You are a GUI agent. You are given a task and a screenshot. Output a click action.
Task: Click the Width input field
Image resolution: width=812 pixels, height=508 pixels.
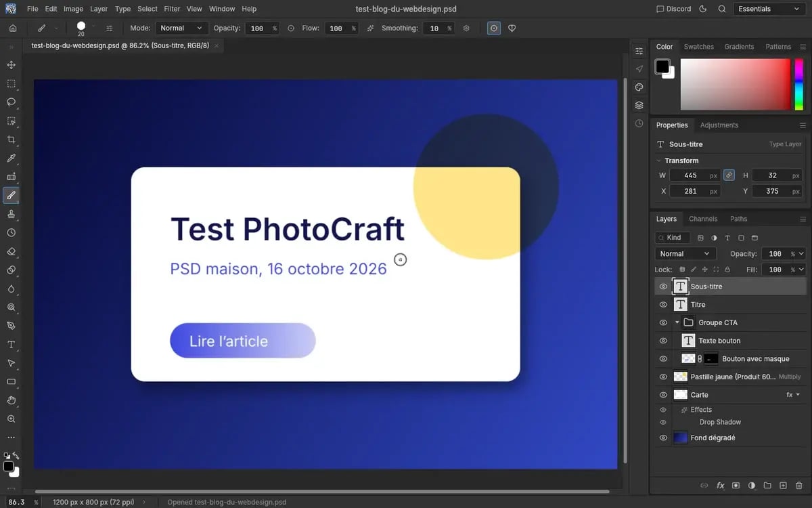point(695,175)
